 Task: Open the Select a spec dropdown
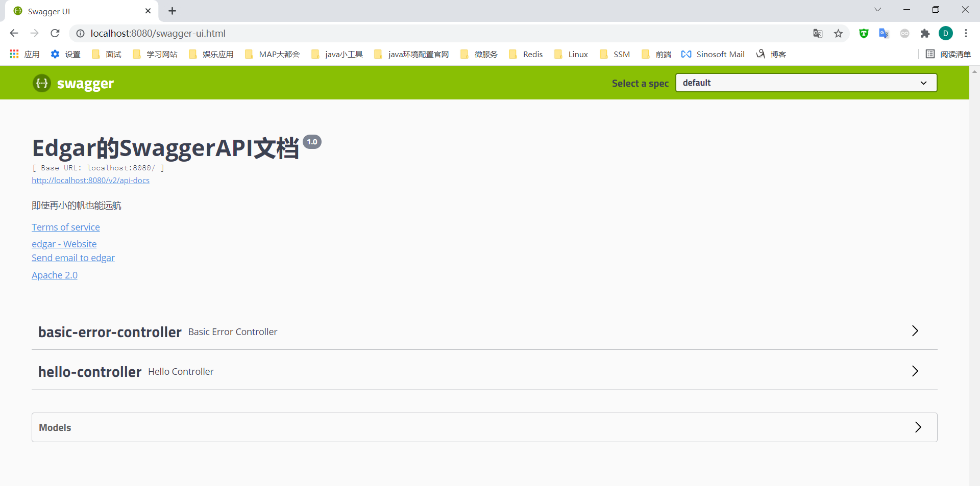(x=806, y=83)
